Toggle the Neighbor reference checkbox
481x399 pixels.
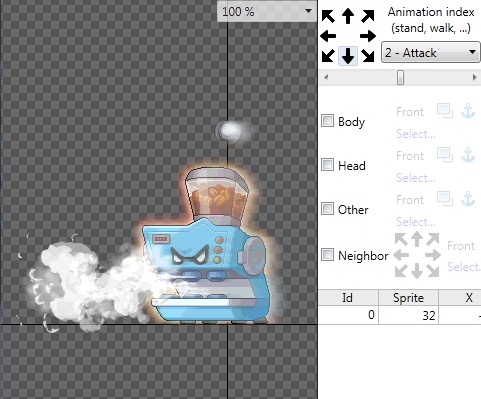point(327,255)
